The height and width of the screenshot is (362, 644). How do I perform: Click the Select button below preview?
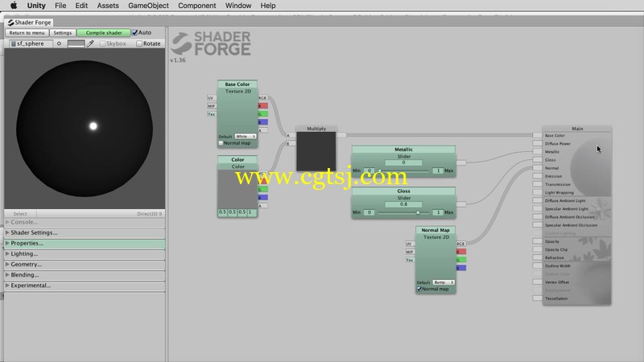(20, 214)
